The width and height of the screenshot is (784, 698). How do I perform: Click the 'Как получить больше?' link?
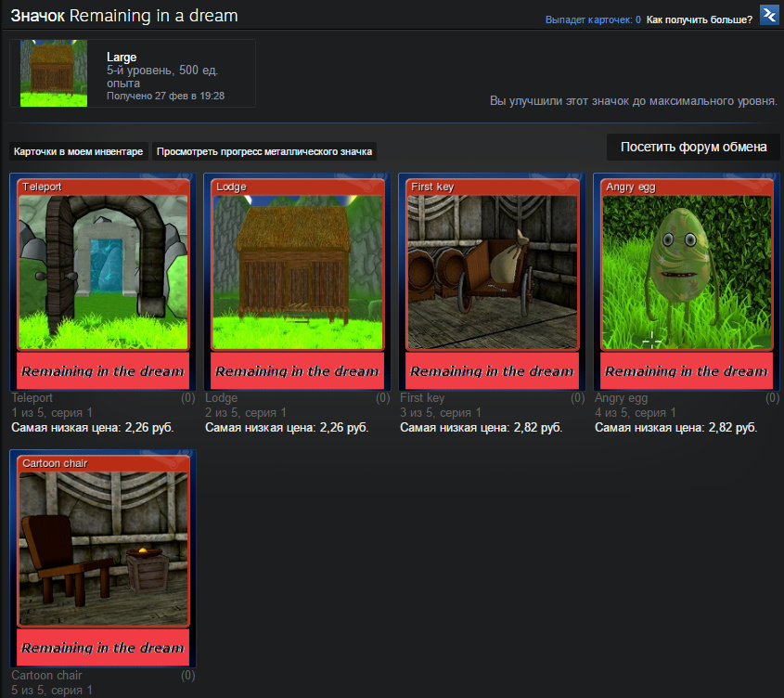point(699,20)
